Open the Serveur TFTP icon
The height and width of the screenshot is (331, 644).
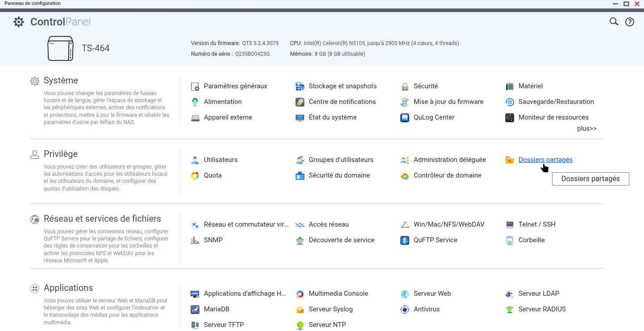pyautogui.click(x=195, y=325)
